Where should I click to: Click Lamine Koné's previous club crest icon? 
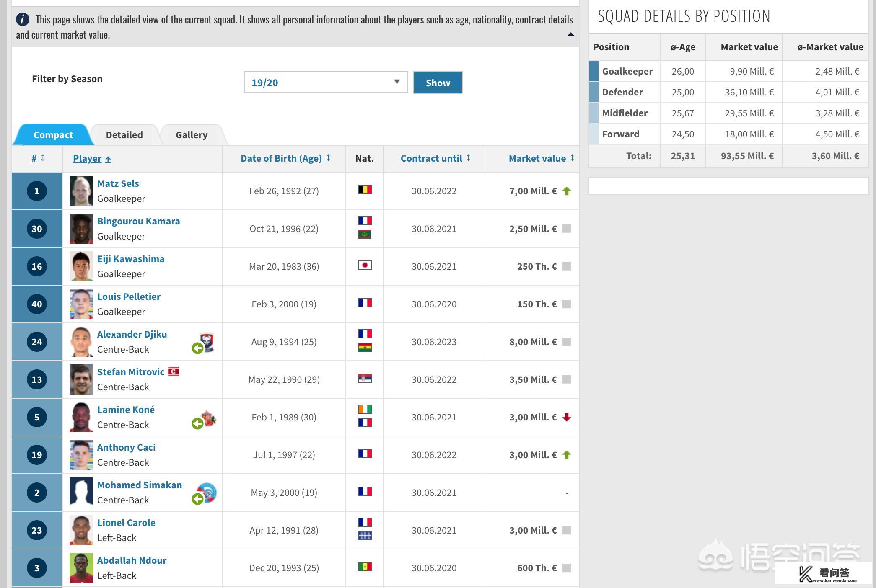tap(208, 418)
